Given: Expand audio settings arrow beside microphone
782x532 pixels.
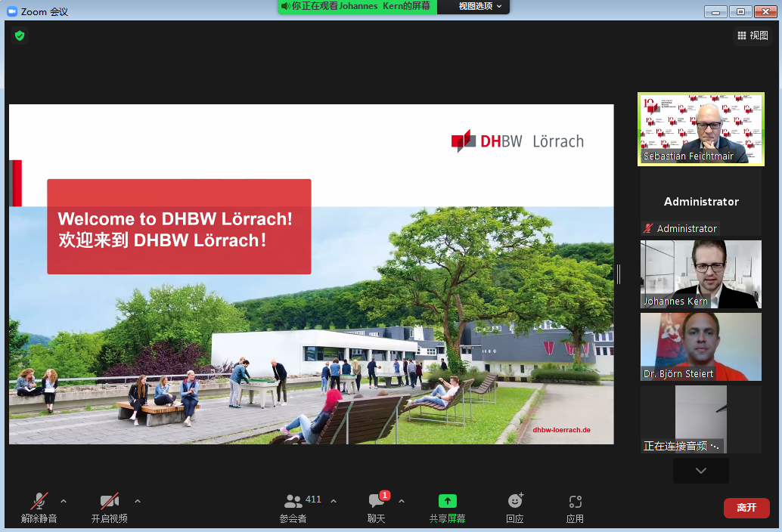Looking at the screenshot, I should pyautogui.click(x=64, y=500).
